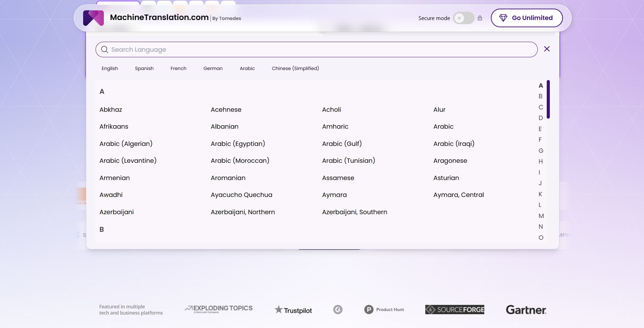The height and width of the screenshot is (328, 644).
Task: Select Arabic in quick language row
Action: pyautogui.click(x=247, y=68)
